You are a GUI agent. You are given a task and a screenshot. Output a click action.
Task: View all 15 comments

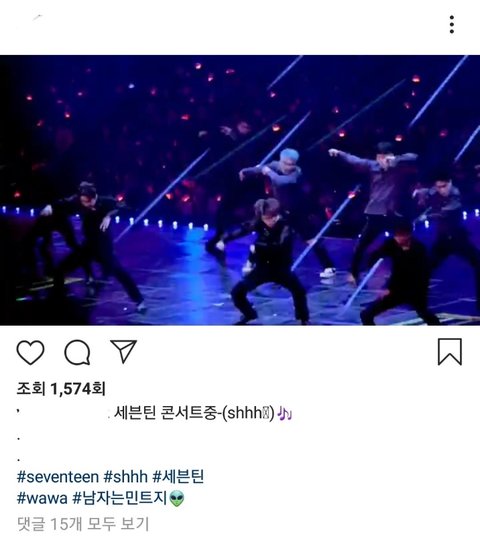pyautogui.click(x=83, y=524)
